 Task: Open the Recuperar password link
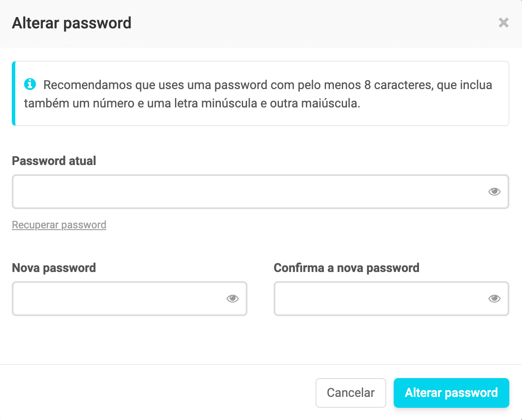coord(59,225)
